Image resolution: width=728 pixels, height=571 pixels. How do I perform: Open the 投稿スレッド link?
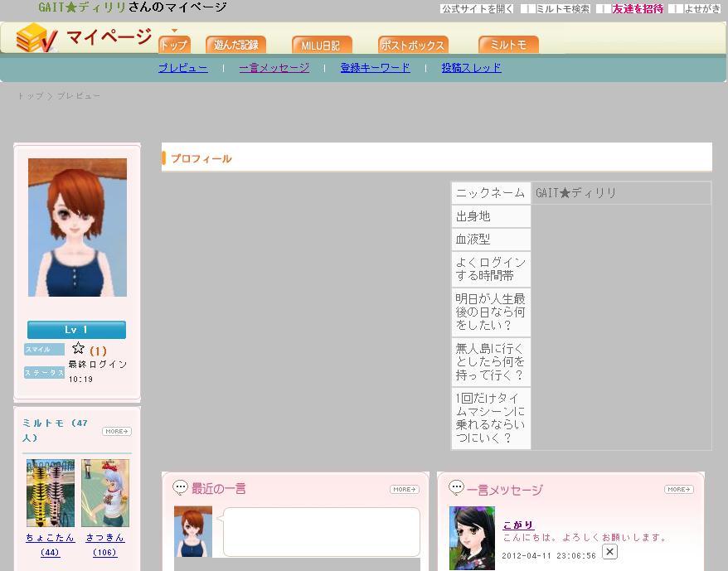click(x=471, y=68)
